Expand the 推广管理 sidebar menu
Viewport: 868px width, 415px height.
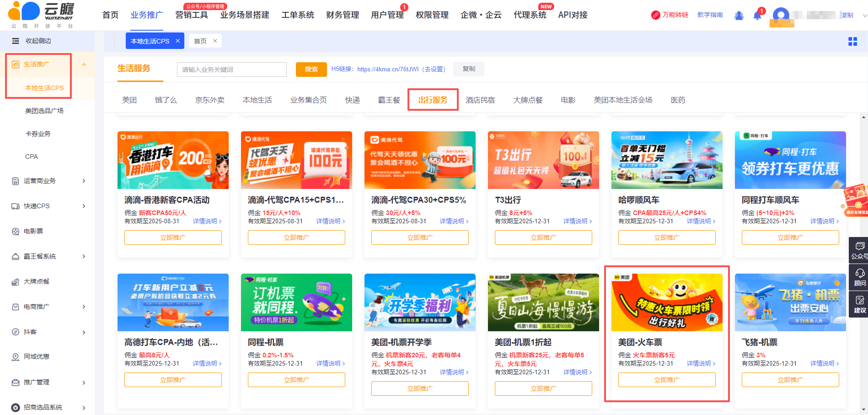(84, 383)
